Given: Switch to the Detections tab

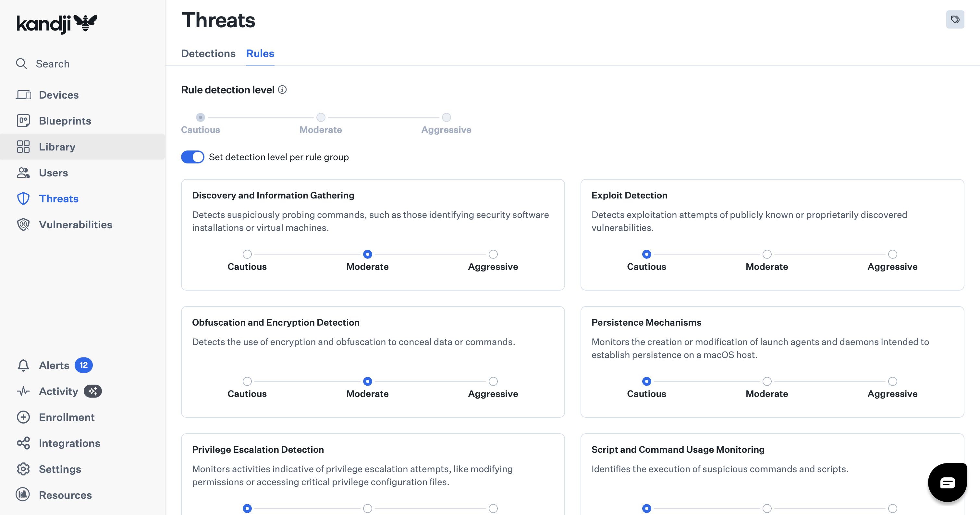Looking at the screenshot, I should 208,54.
